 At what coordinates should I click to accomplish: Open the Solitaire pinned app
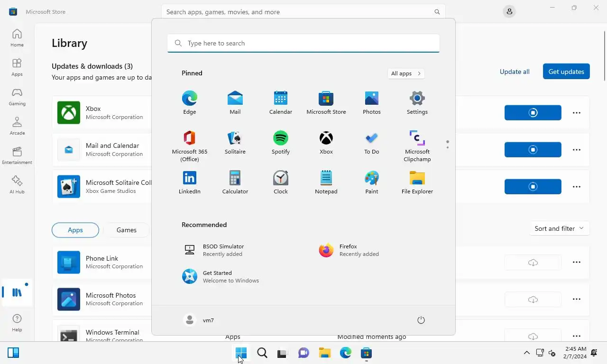click(235, 143)
